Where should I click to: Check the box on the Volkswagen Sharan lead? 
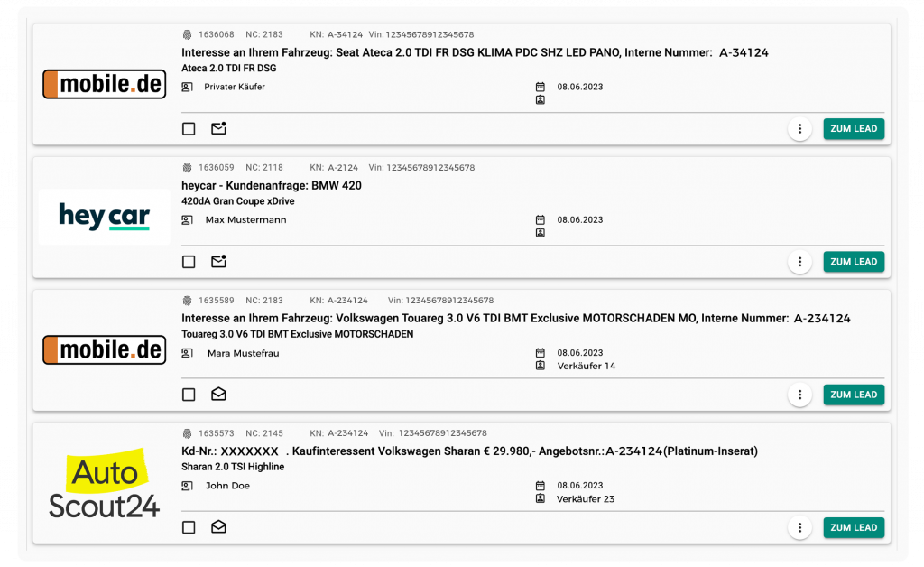(x=189, y=527)
